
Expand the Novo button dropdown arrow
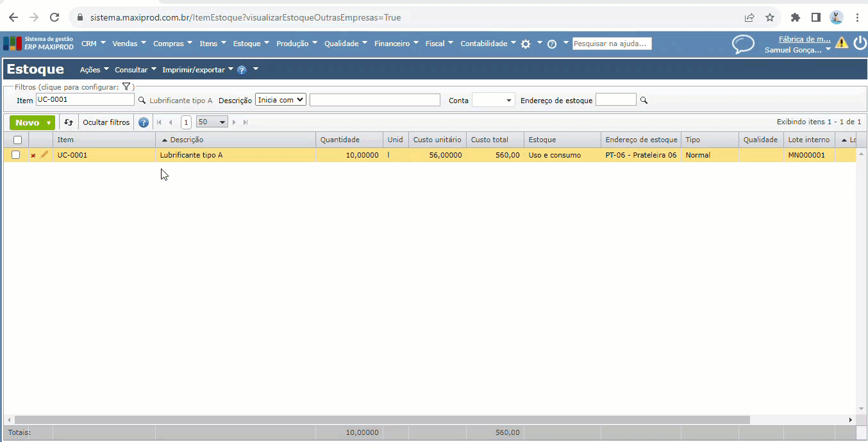click(x=49, y=123)
